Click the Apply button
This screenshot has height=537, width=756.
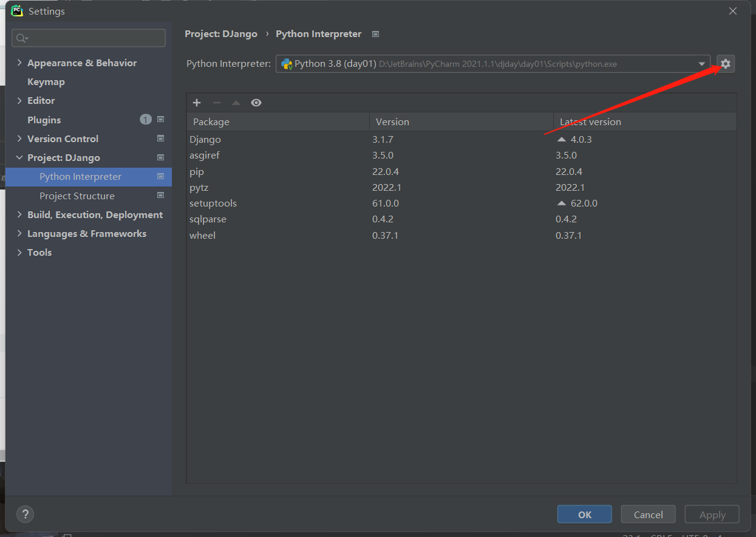coord(712,515)
